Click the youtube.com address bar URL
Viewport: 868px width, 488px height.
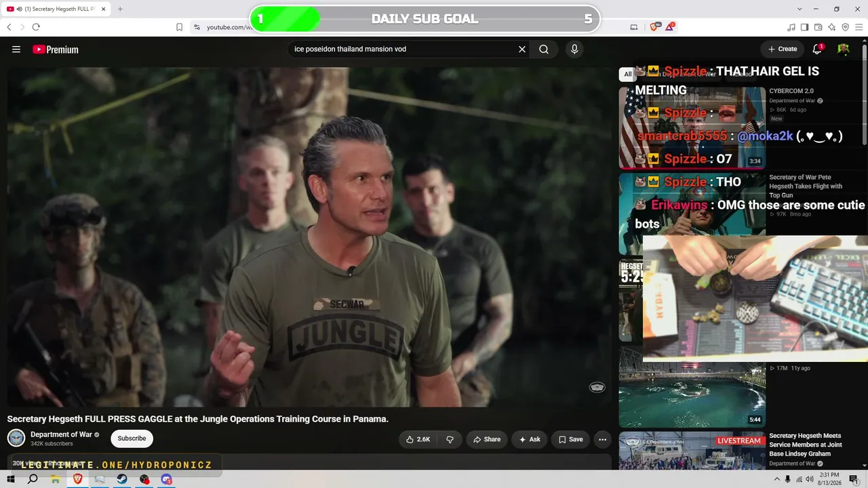coord(230,27)
